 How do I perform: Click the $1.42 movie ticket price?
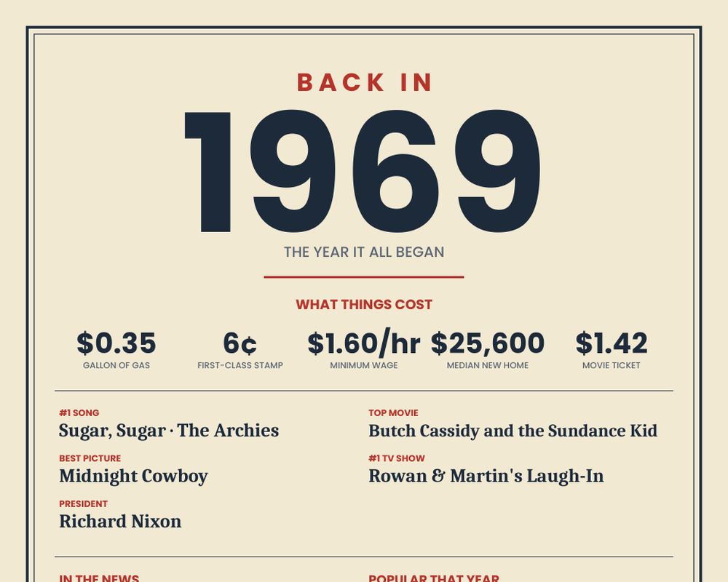point(612,343)
